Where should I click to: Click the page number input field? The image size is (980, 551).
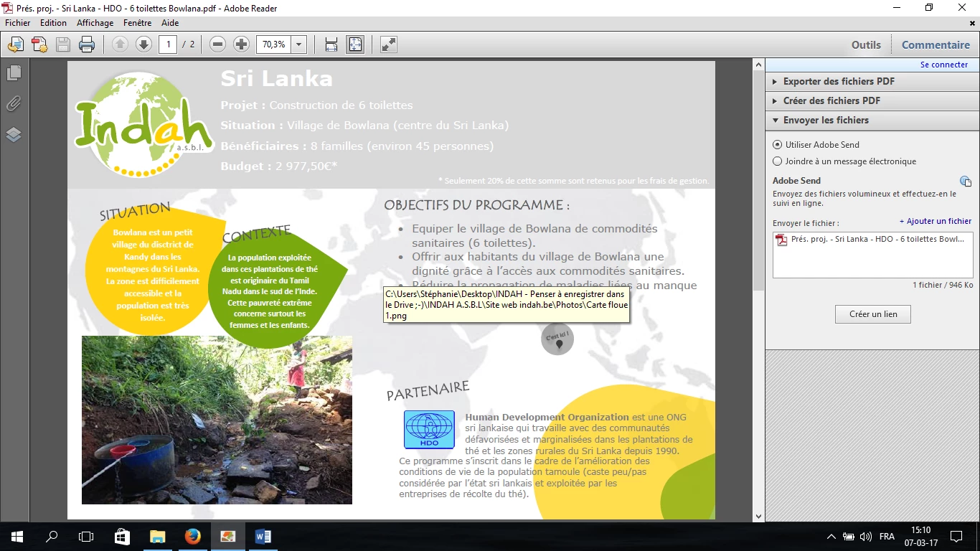tap(168, 44)
